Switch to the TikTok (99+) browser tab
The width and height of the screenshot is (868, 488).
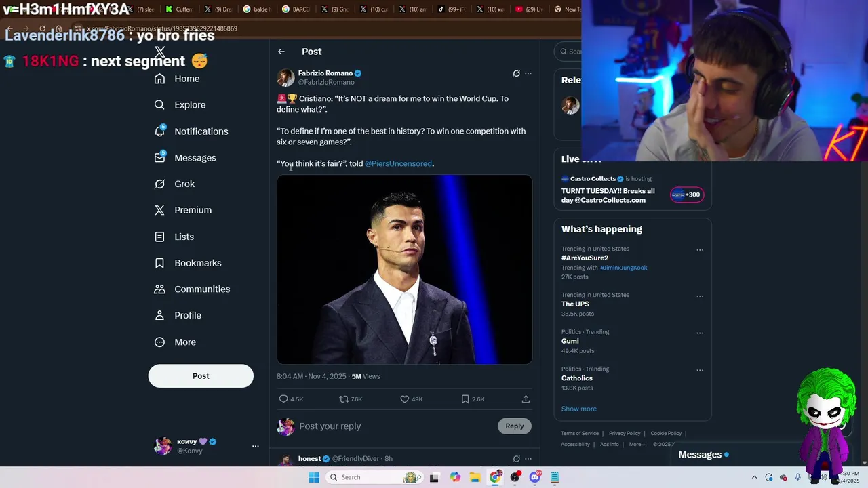[x=452, y=9]
